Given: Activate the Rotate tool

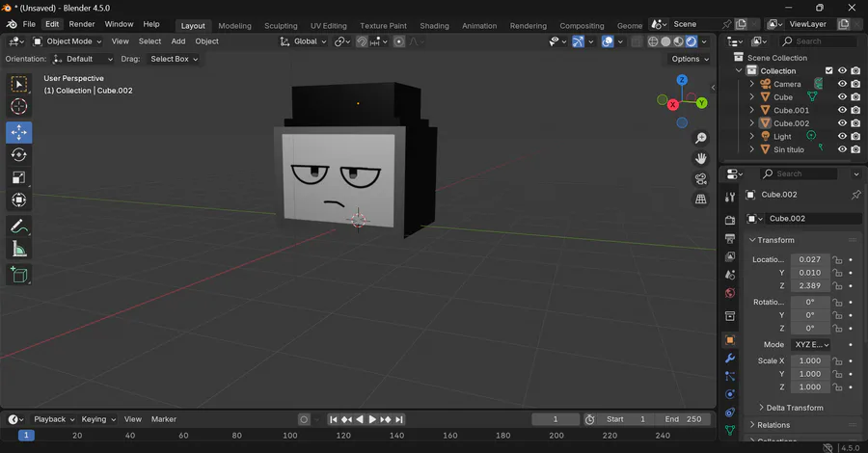Looking at the screenshot, I should click(x=19, y=155).
